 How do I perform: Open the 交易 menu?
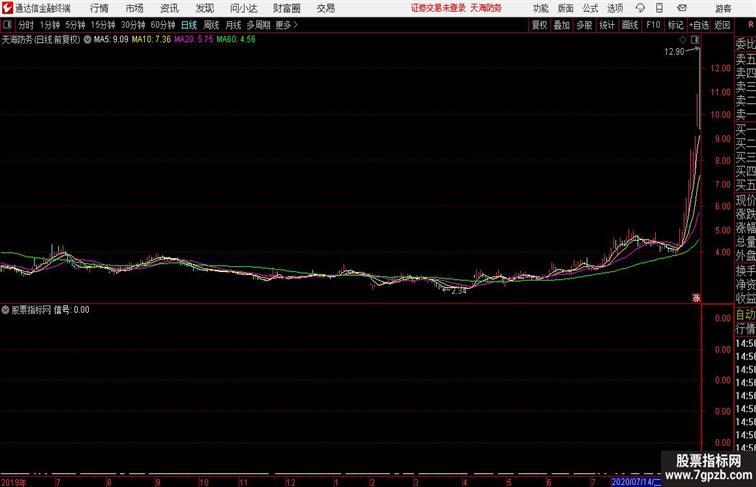tap(325, 8)
